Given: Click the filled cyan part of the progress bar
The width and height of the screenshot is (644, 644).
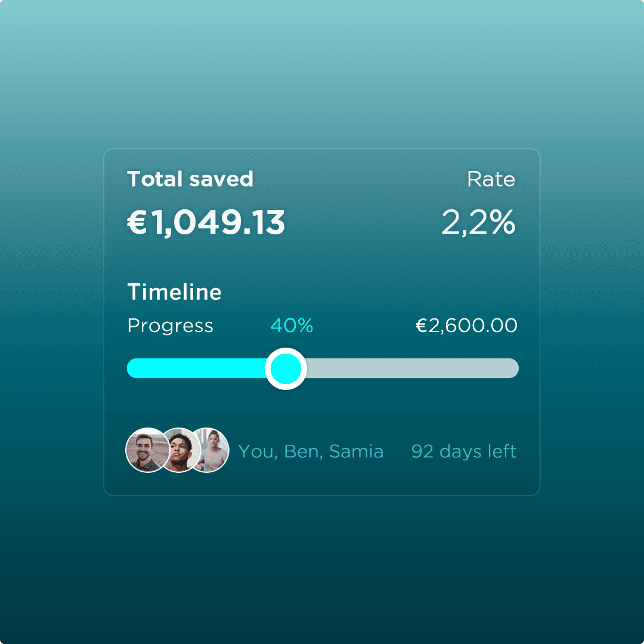Looking at the screenshot, I should (196, 369).
